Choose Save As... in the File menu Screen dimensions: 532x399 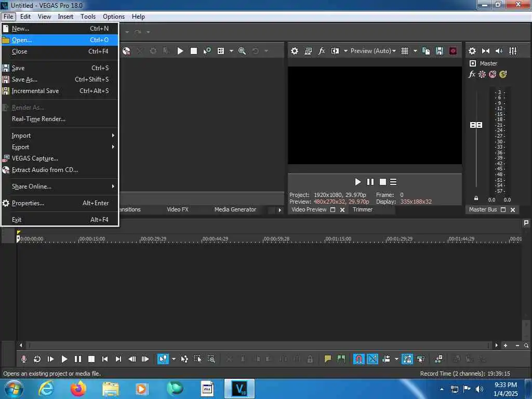point(60,79)
